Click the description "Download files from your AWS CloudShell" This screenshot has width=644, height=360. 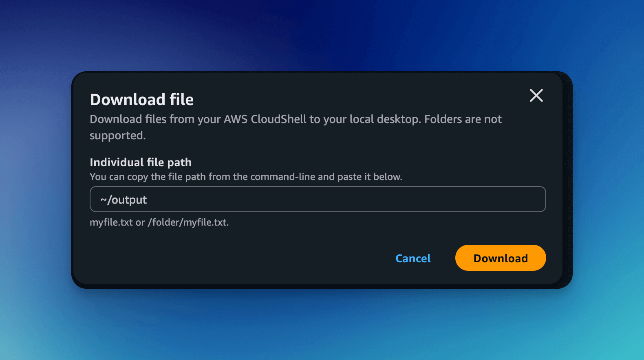pos(198,119)
